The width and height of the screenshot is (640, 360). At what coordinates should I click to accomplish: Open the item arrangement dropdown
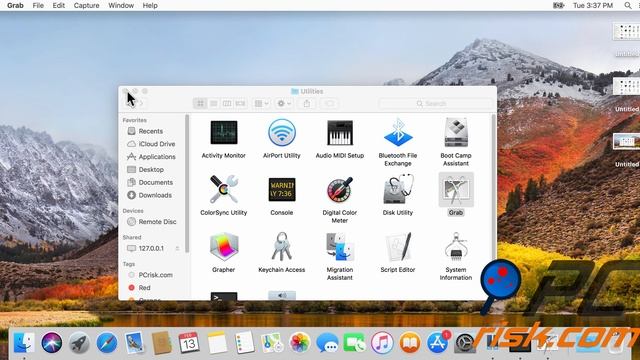tap(261, 104)
